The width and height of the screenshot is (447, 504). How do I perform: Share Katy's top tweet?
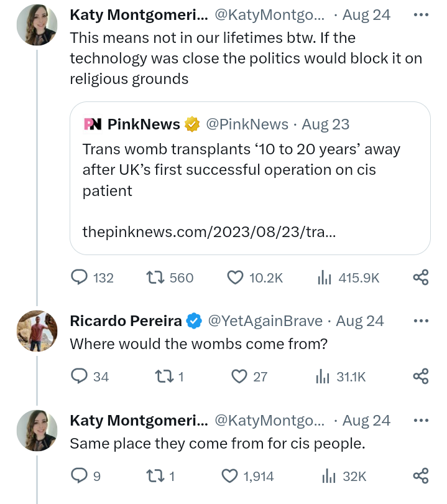[x=421, y=278]
